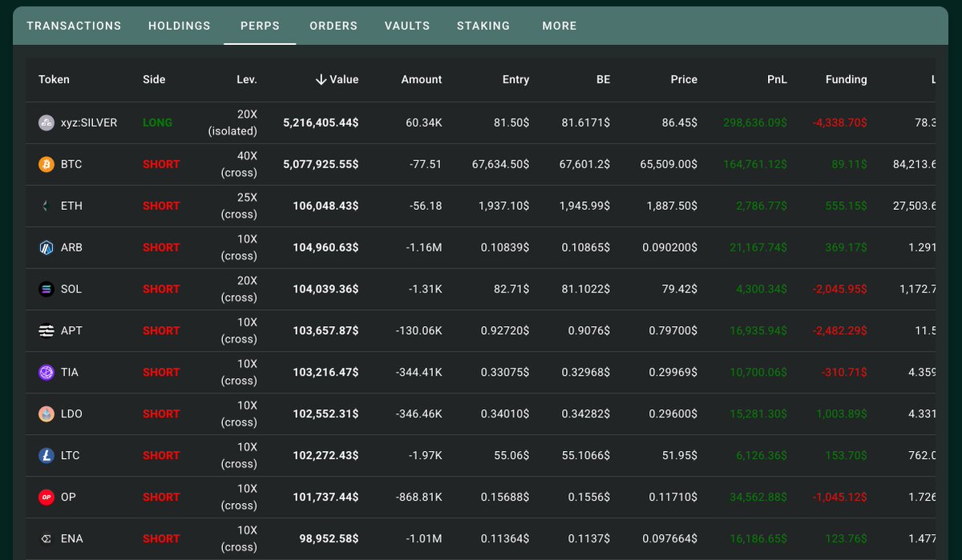Select the Staking tab
Screen dimensions: 962x560
(x=483, y=26)
